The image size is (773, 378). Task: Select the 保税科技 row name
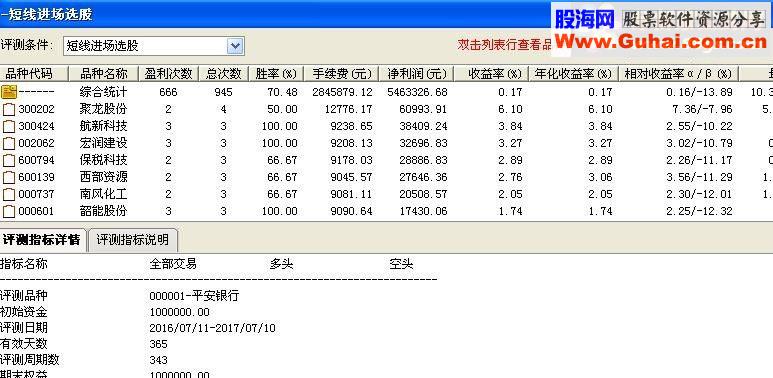104,160
